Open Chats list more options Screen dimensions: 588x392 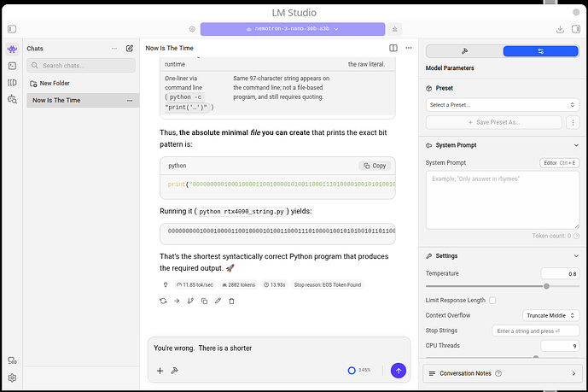click(114, 49)
